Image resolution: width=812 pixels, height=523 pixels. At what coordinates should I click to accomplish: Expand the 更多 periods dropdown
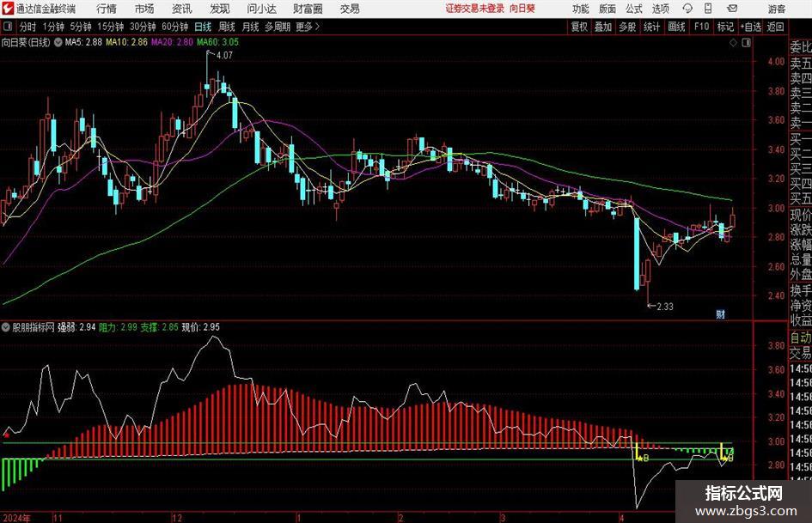coord(308,27)
